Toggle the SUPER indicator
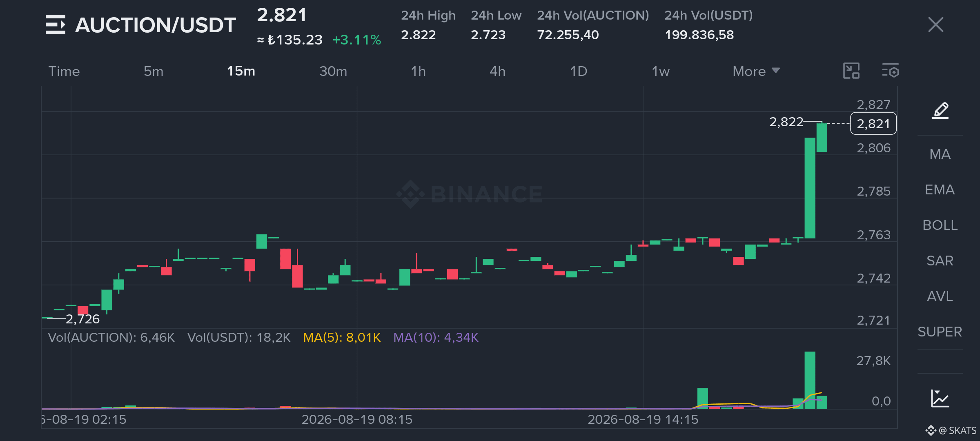The height and width of the screenshot is (441, 980). 940,332
